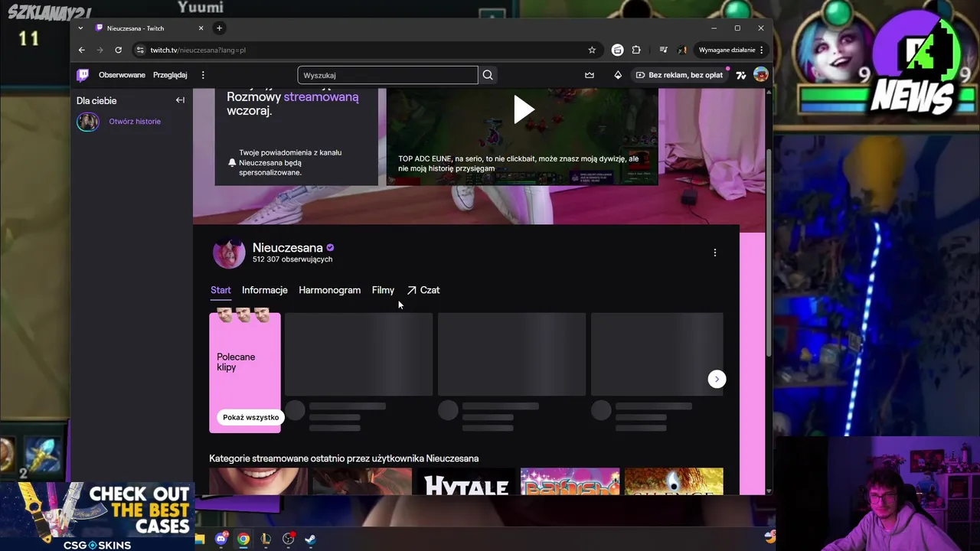980x551 pixels.
Task: Click the TOP ADC EUNE video title
Action: 518,164
